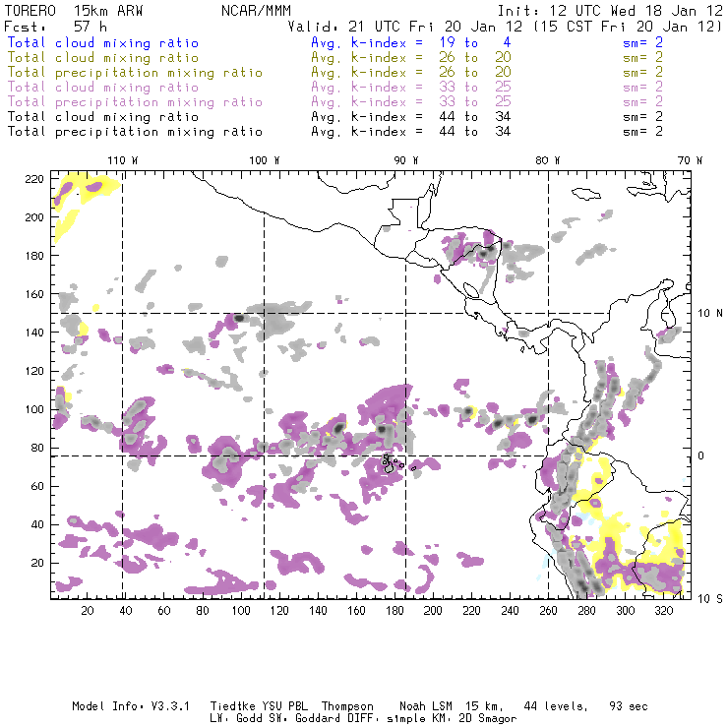
Task: Click the '140' y-axis tick label
Action: [x=34, y=333]
